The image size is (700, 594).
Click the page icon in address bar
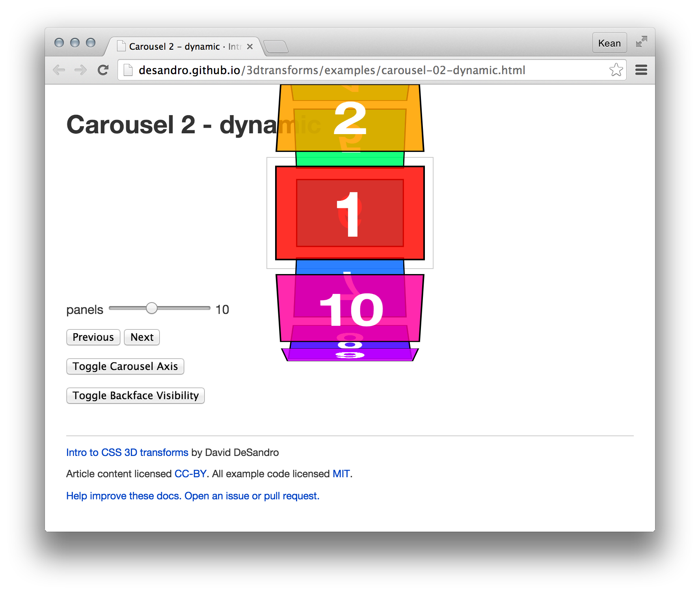[128, 70]
